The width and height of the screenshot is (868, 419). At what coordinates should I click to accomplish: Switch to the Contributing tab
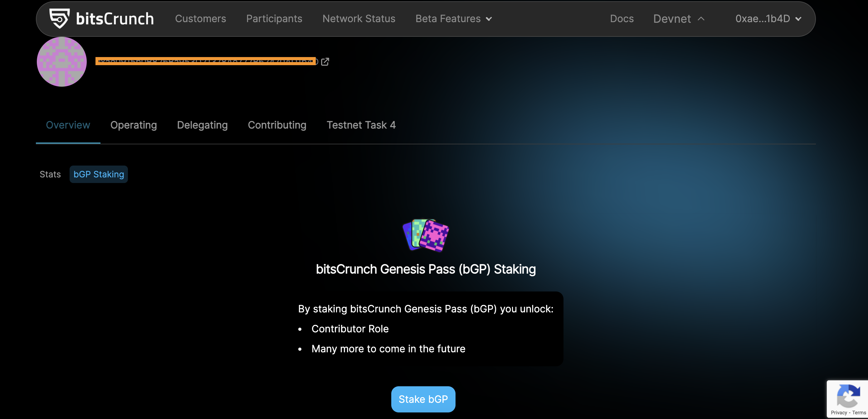[277, 125]
